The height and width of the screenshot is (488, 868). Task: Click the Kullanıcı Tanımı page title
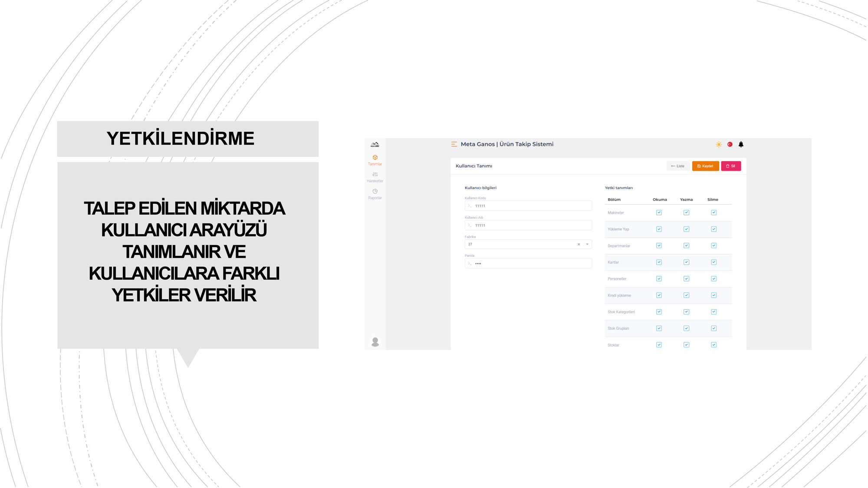(474, 166)
